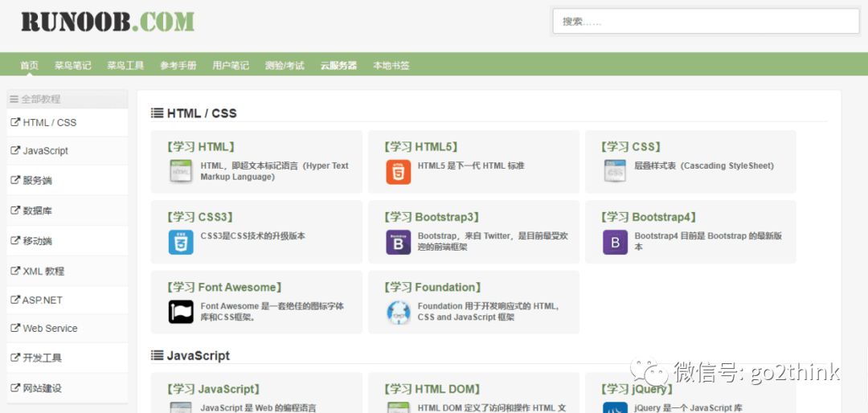Screen dimensions: 868x413
Task: Open the 用户笔记 nav item
Action: (231, 65)
